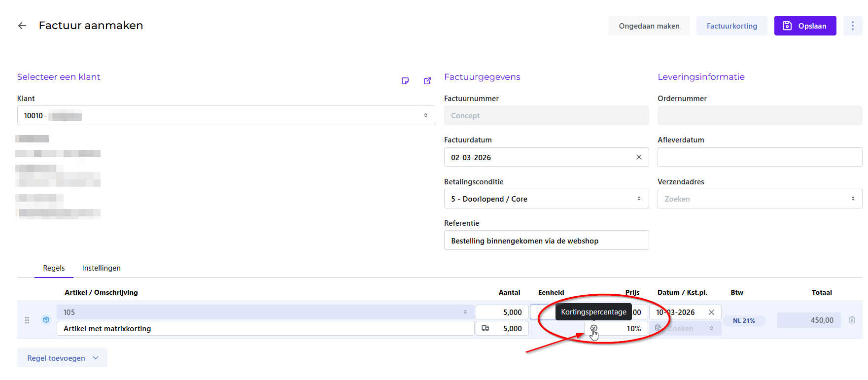This screenshot has height=380, width=868.
Task: Delete the invoice line with trash icon
Action: (852, 320)
